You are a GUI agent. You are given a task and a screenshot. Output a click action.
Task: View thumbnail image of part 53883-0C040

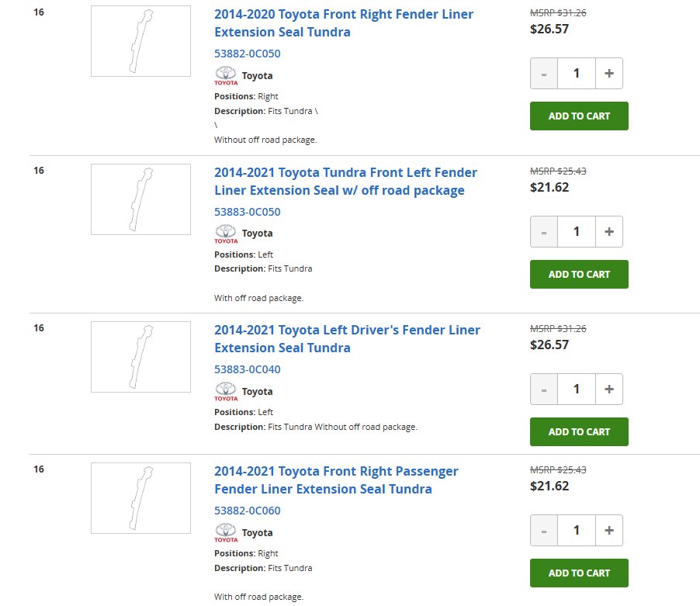140,357
